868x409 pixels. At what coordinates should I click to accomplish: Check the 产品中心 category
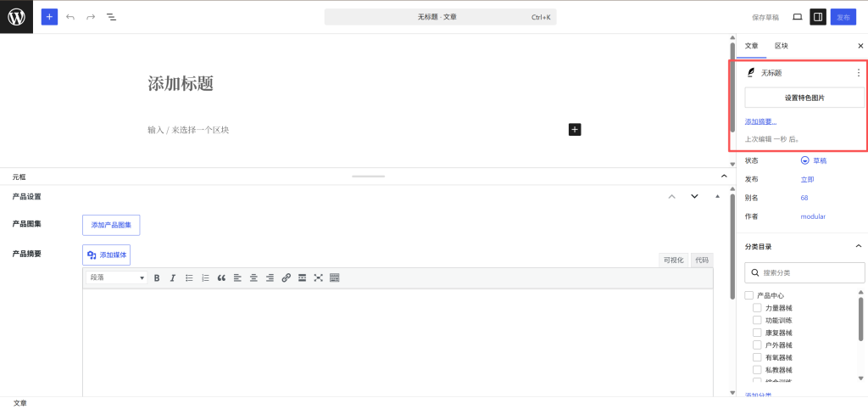749,295
